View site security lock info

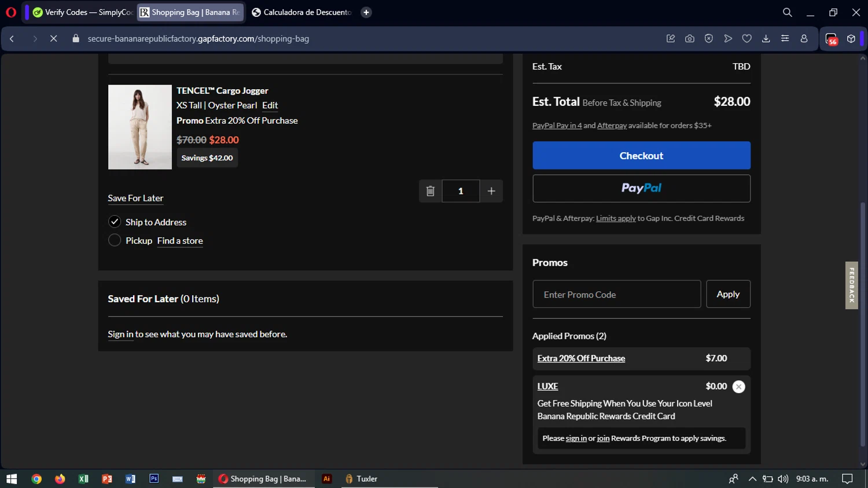76,39
